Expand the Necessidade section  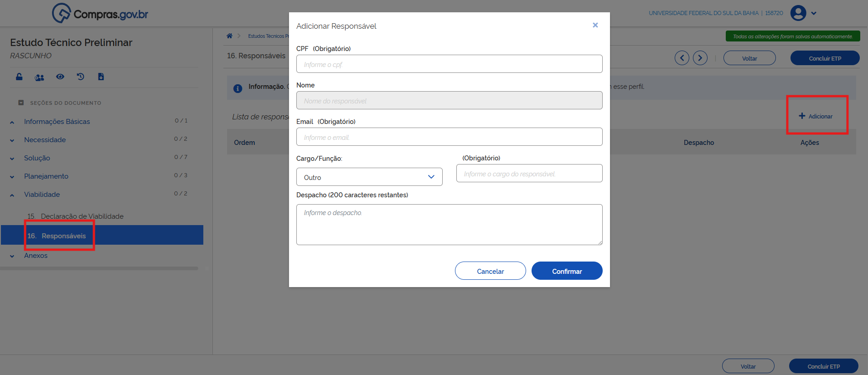pyautogui.click(x=45, y=140)
